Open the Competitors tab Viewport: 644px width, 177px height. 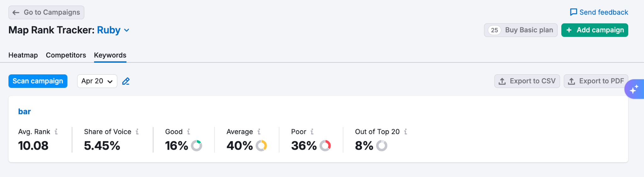tap(66, 55)
